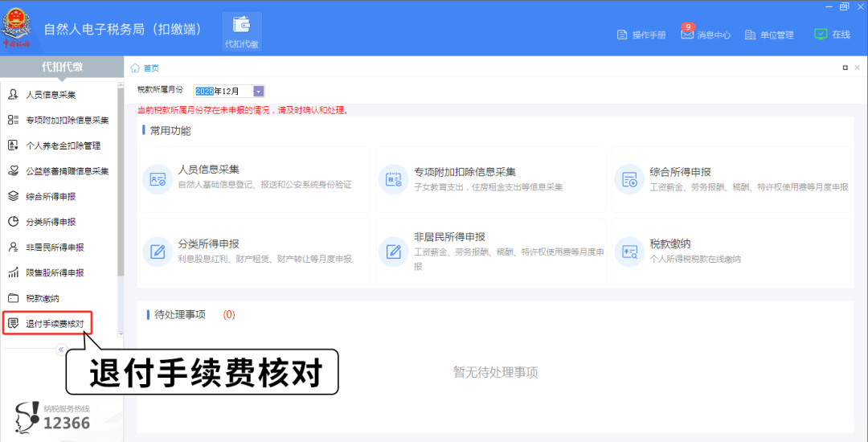Open 单位管理 building icon

click(x=750, y=35)
